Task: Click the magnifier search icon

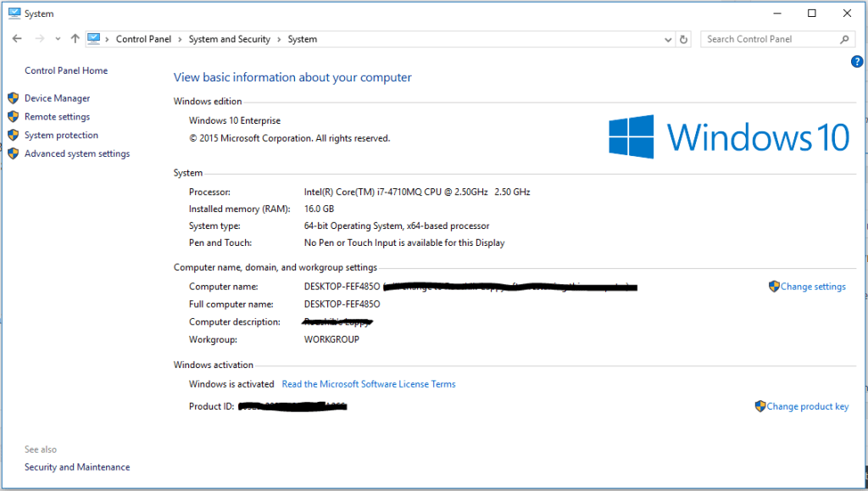Action: pos(844,39)
